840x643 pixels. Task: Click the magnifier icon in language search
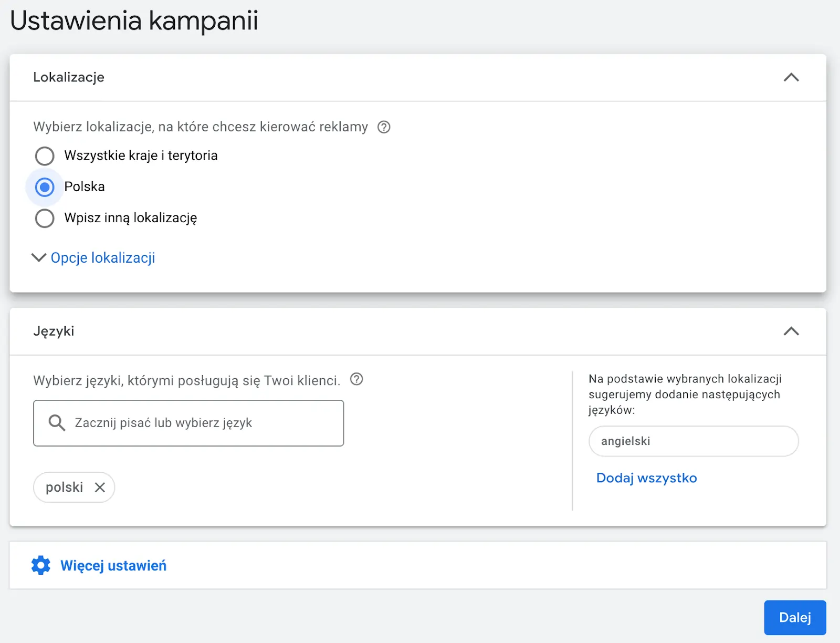tap(57, 423)
